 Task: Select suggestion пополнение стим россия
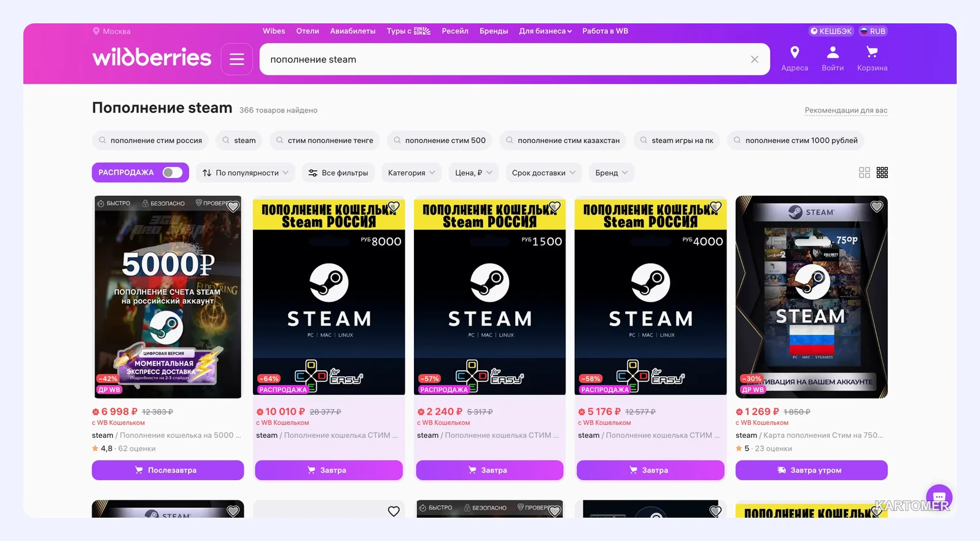pyautogui.click(x=150, y=141)
